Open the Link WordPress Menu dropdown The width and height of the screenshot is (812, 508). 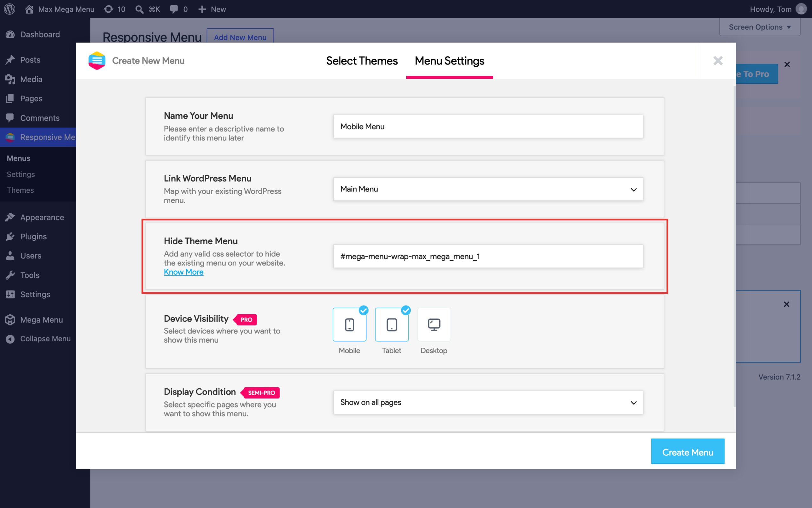pyautogui.click(x=488, y=189)
